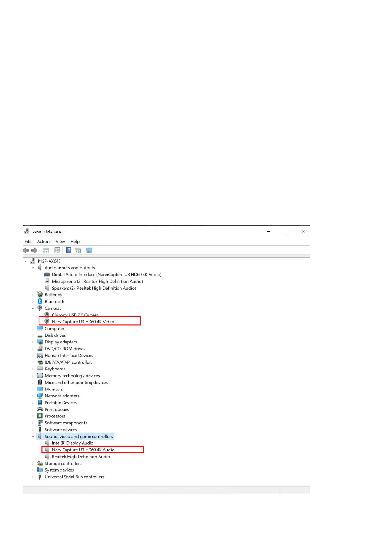Image resolution: width=392 pixels, height=554 pixels.
Task: Open the Action menu
Action: click(43, 242)
